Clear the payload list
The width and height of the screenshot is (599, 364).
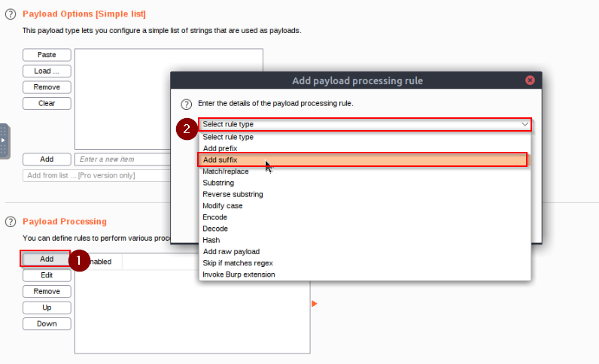click(47, 103)
